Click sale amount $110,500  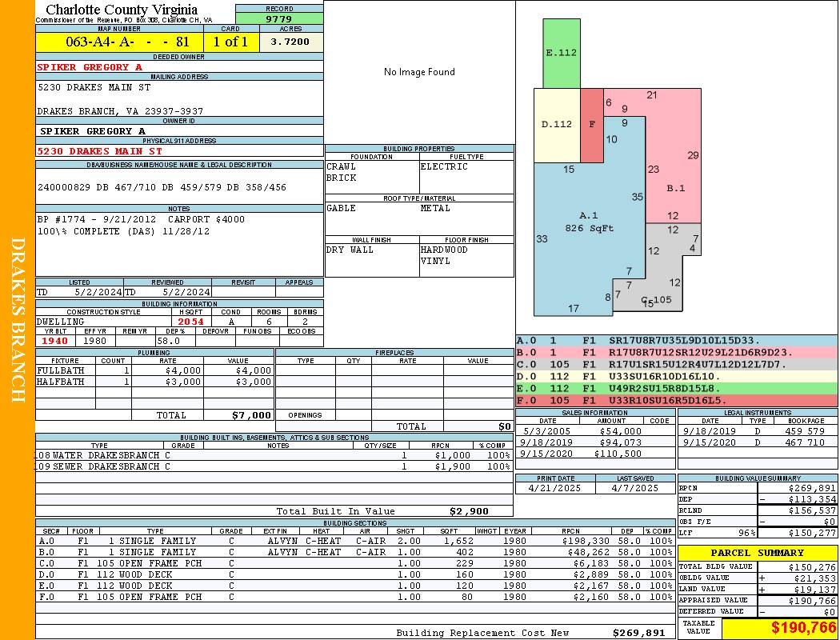(618, 454)
